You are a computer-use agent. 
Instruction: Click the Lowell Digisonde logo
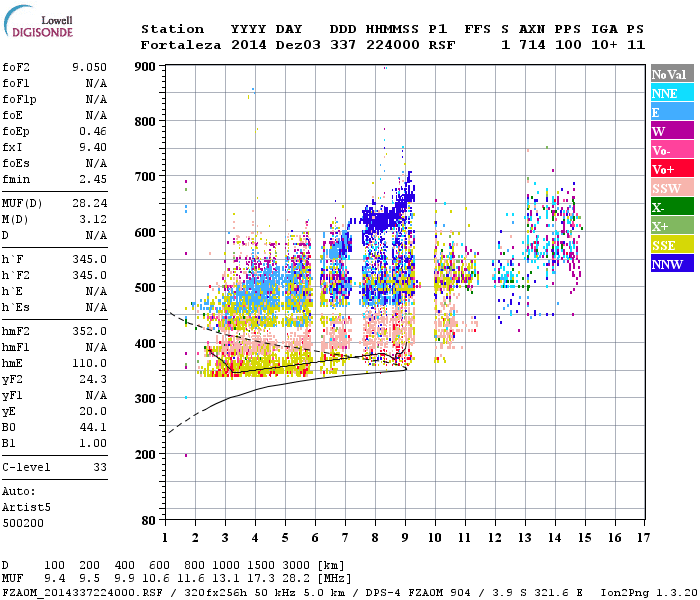38,21
